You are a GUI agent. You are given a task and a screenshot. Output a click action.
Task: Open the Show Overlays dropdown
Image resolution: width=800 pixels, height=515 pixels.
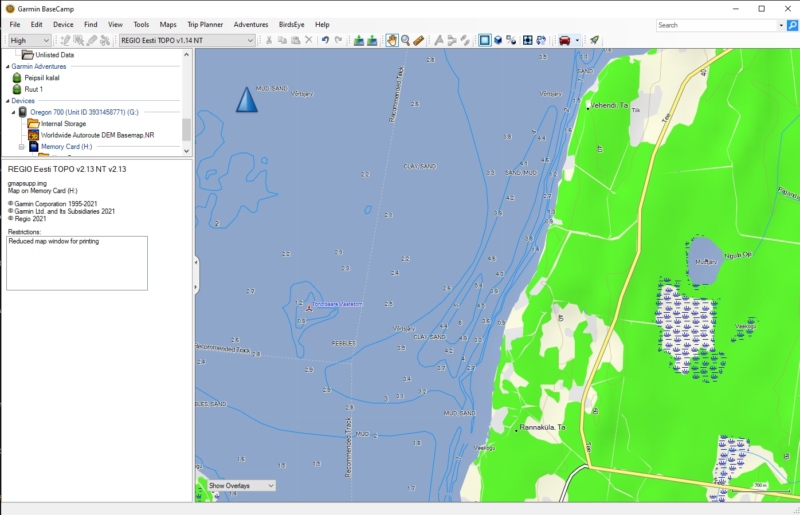pos(241,485)
